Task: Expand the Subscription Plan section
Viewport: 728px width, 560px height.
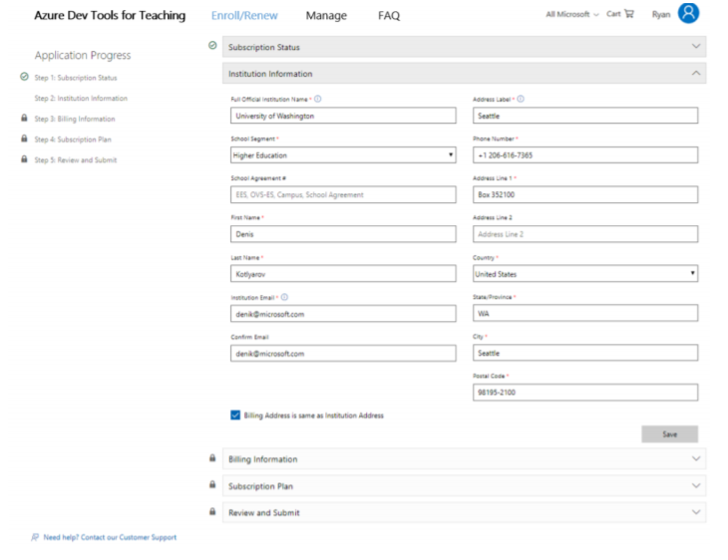Action: (x=465, y=486)
